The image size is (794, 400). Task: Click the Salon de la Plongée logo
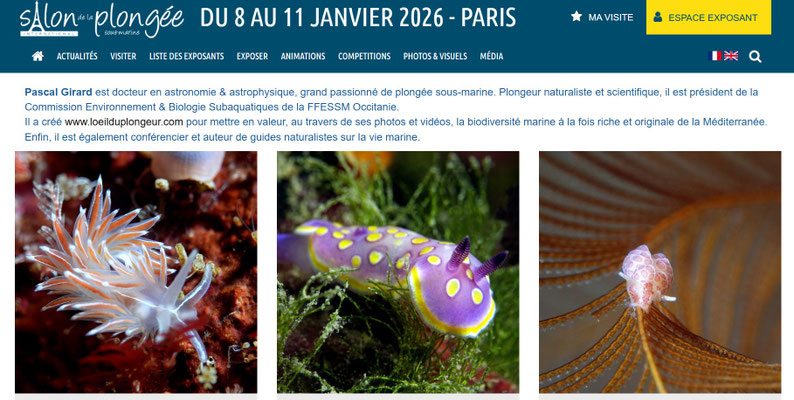pos(102,19)
